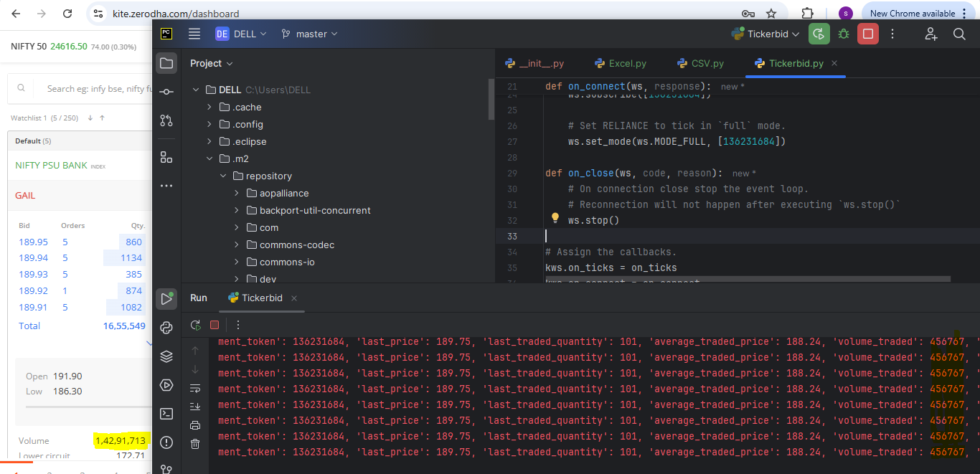This screenshot has width=980, height=474.
Task: Open Chrome profile avatar
Action: click(846, 14)
